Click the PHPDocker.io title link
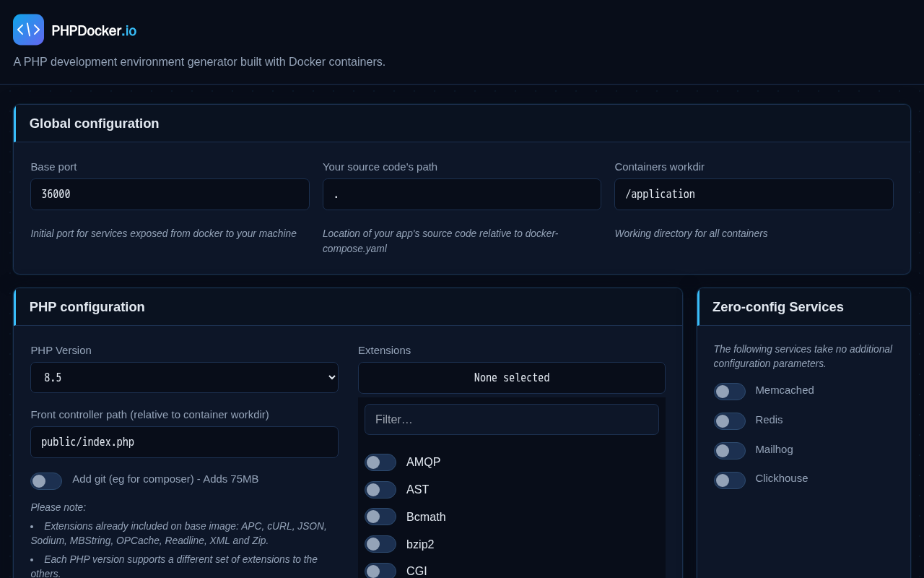 click(94, 31)
